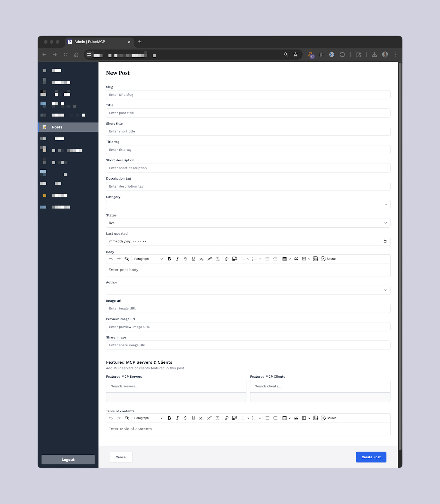Expand insert media dropdown in Body editor
This screenshot has width=440, height=504.
point(309,259)
